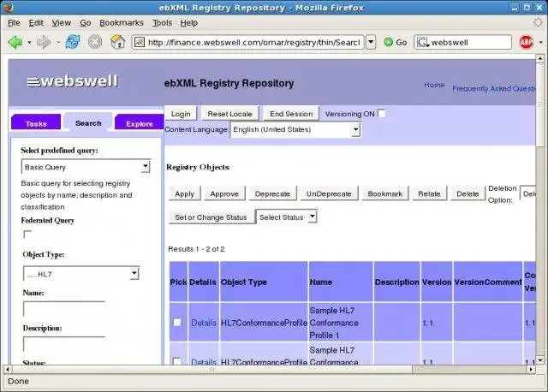548x392 pixels.
Task: Toggle the Versioning ON checkbox
Action: pos(382,114)
